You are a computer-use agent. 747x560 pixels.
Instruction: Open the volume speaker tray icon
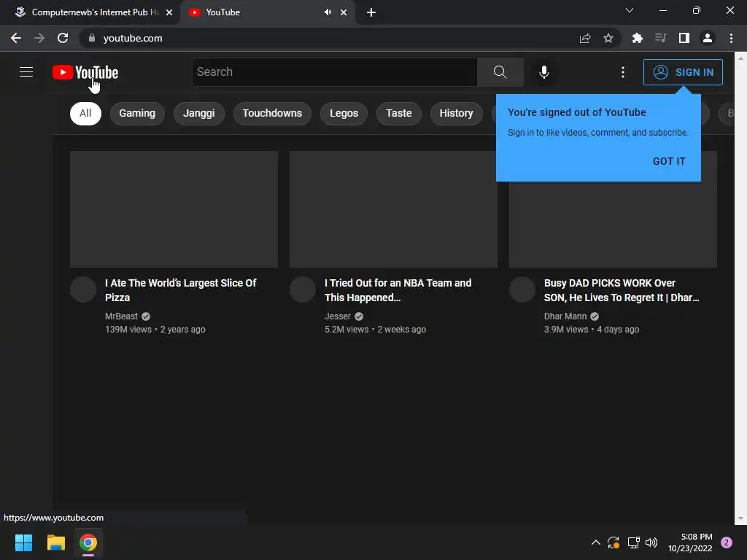click(651, 542)
